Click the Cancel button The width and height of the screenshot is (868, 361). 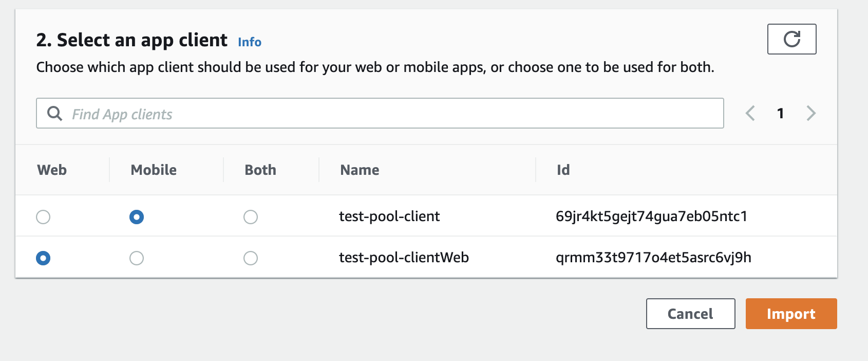(x=690, y=314)
